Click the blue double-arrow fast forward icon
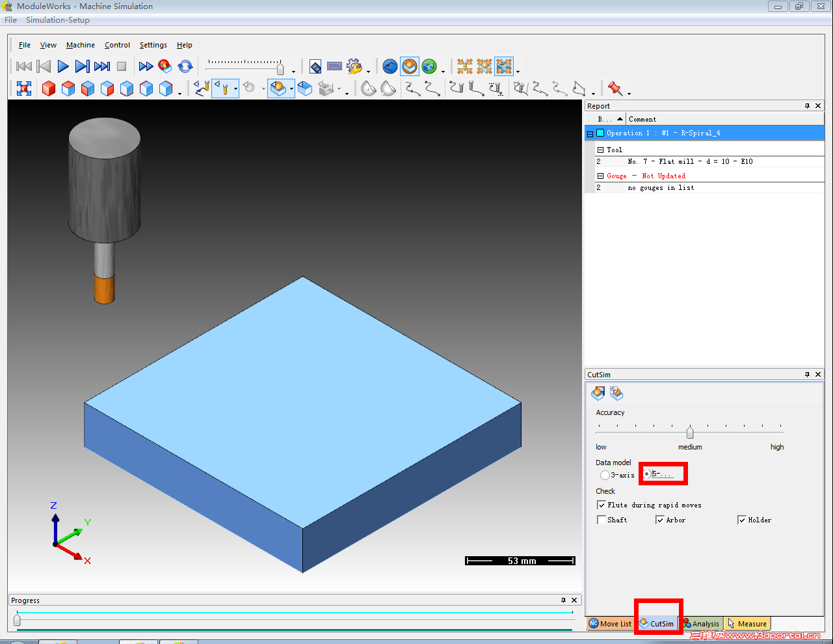This screenshot has width=833, height=644. tap(146, 66)
